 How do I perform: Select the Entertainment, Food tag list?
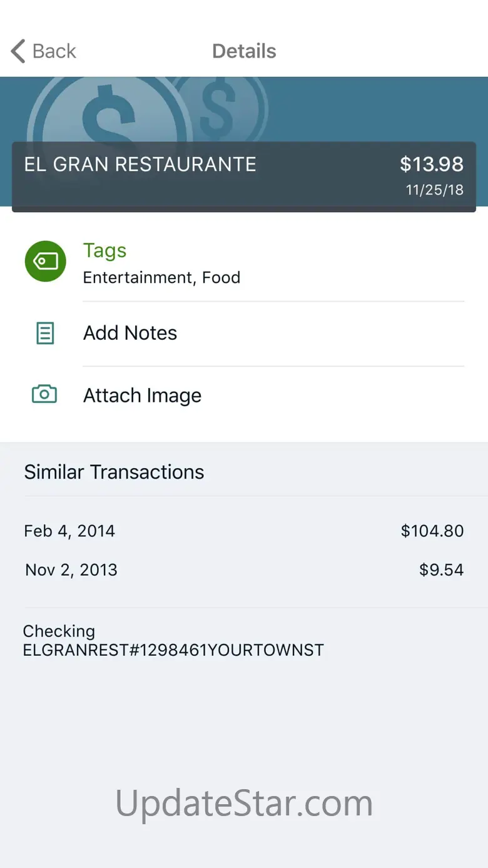click(x=161, y=278)
